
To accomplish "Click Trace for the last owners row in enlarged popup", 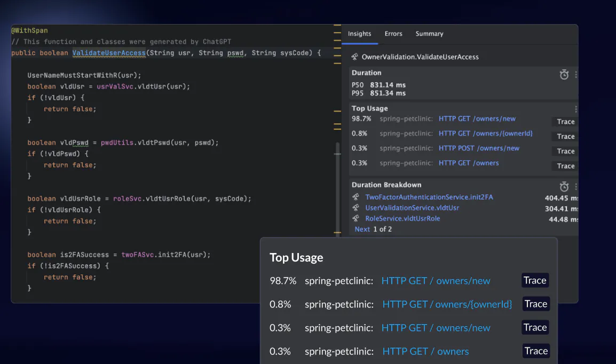I will [x=536, y=351].
